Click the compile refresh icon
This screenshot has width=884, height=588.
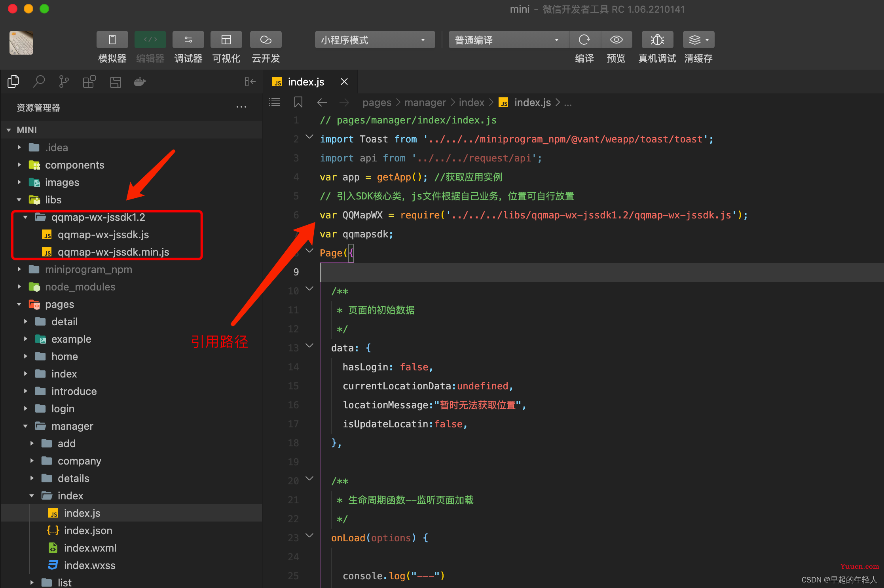coord(584,40)
